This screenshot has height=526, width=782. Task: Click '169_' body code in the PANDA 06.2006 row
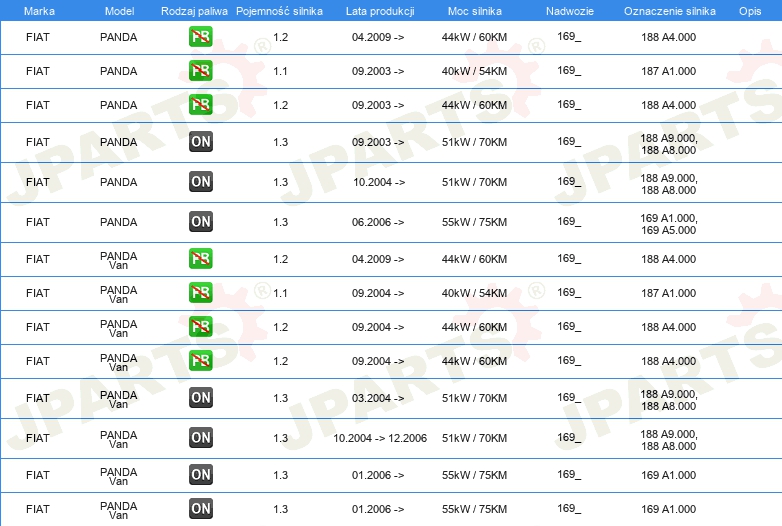tap(569, 221)
